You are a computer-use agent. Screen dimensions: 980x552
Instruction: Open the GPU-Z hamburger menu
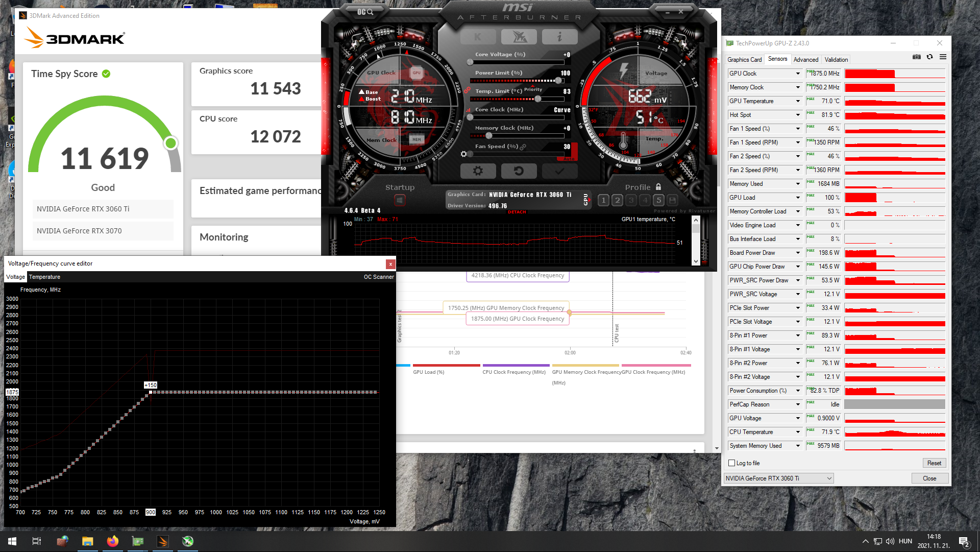tap(943, 57)
